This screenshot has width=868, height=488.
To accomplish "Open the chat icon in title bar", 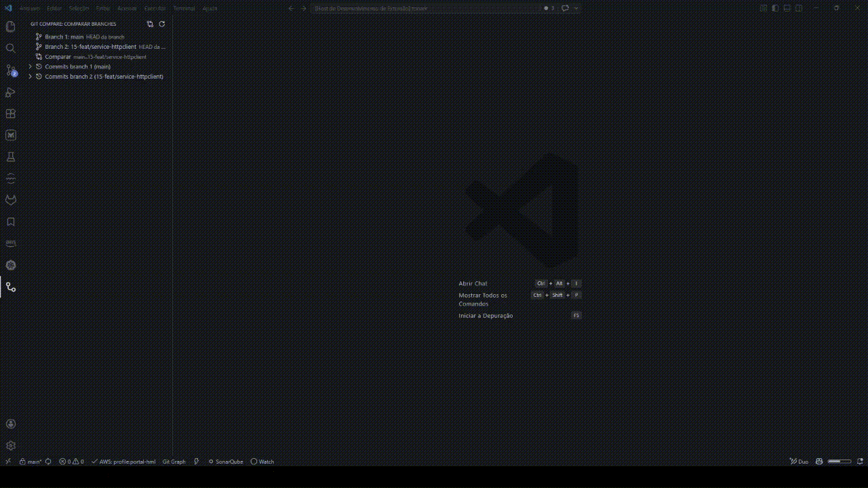I will pyautogui.click(x=565, y=8).
